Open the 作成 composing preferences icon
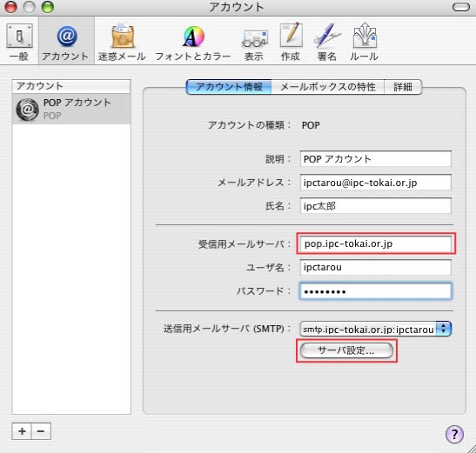This screenshot has width=476, height=453. [x=291, y=42]
